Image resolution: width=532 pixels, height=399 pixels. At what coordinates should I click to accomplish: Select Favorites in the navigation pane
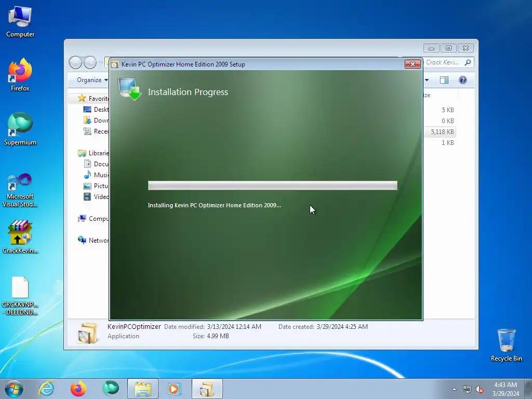point(94,98)
